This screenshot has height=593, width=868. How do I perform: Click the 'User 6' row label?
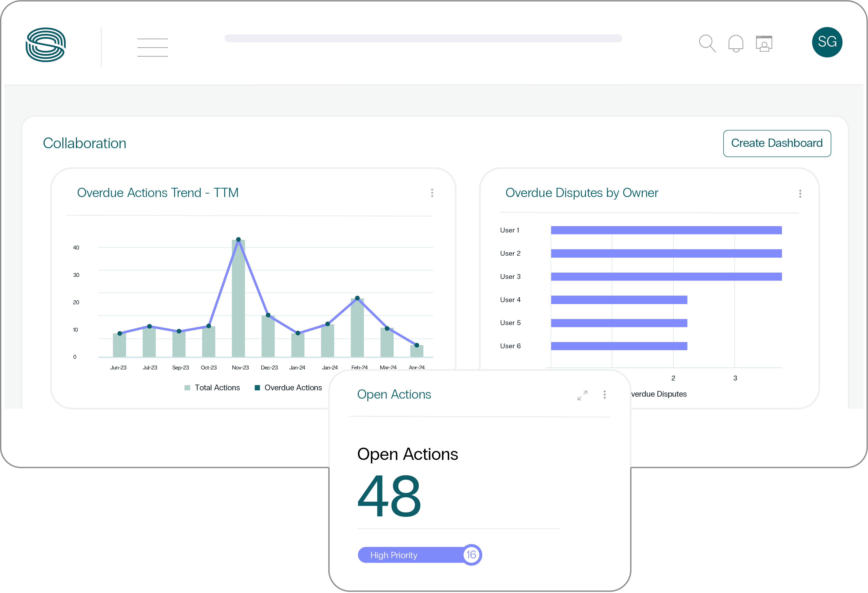510,346
